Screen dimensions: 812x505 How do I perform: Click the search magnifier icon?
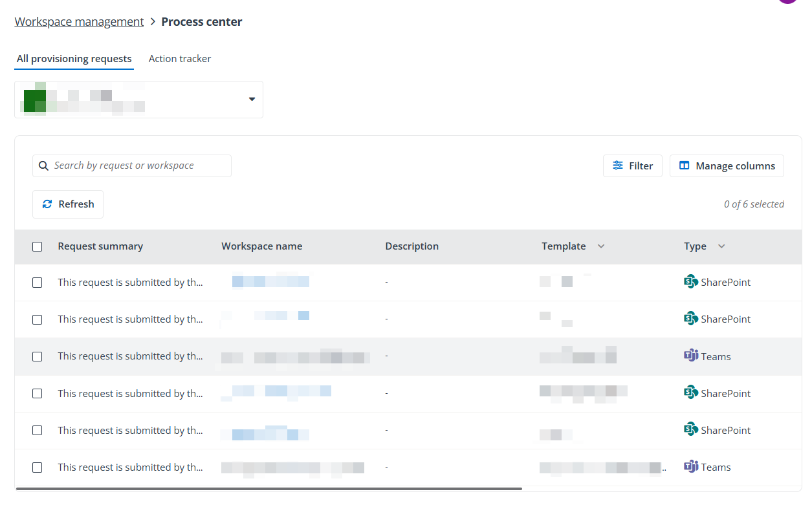coord(43,166)
